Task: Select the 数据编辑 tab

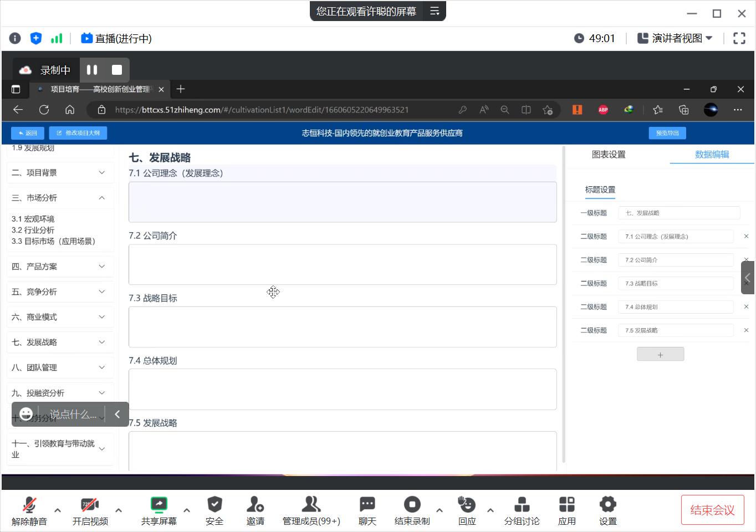Action: point(712,155)
